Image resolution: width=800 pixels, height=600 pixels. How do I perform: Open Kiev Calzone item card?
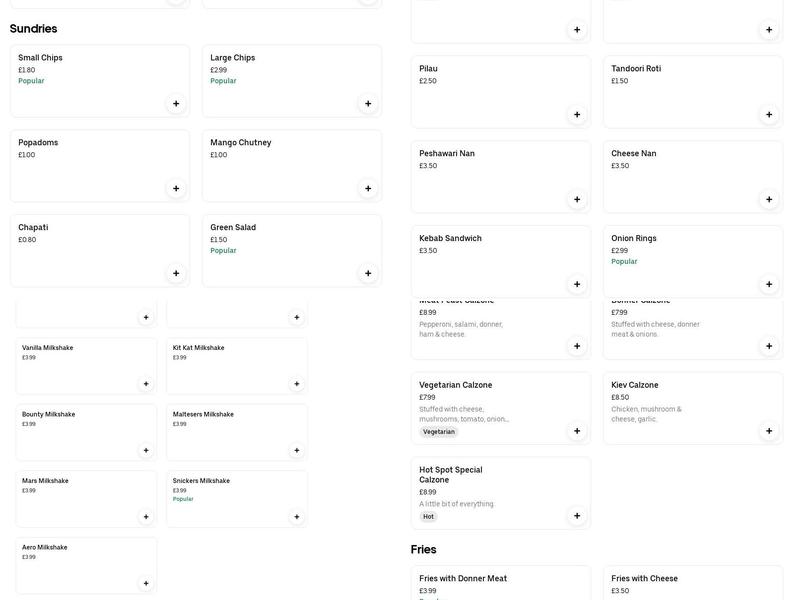(680, 400)
